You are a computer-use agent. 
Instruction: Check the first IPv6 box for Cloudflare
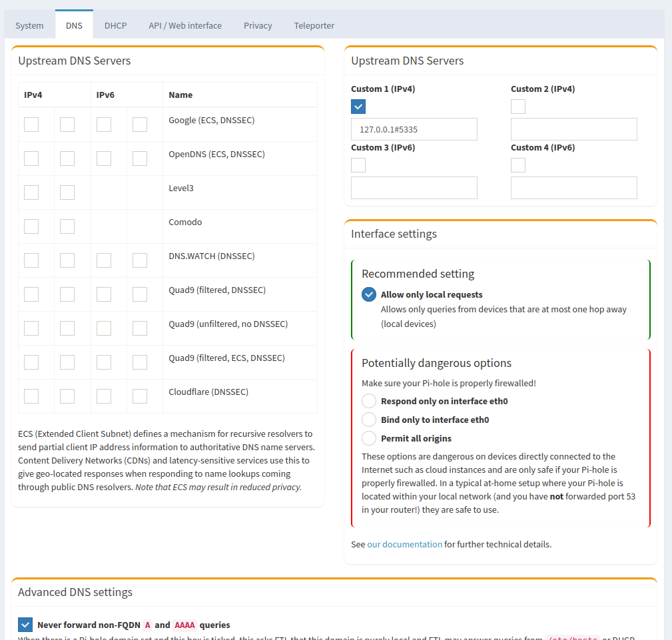pyautogui.click(x=104, y=396)
